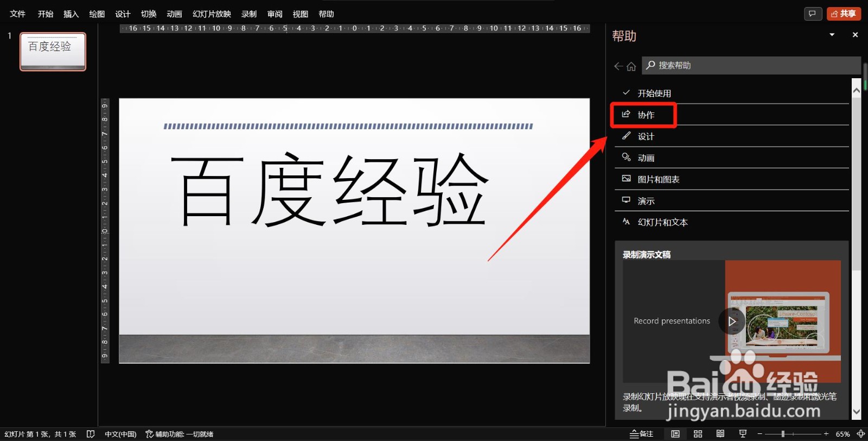The image size is (868, 441).
Task: Expand the 图片和图表 help topic
Action: click(x=732, y=179)
